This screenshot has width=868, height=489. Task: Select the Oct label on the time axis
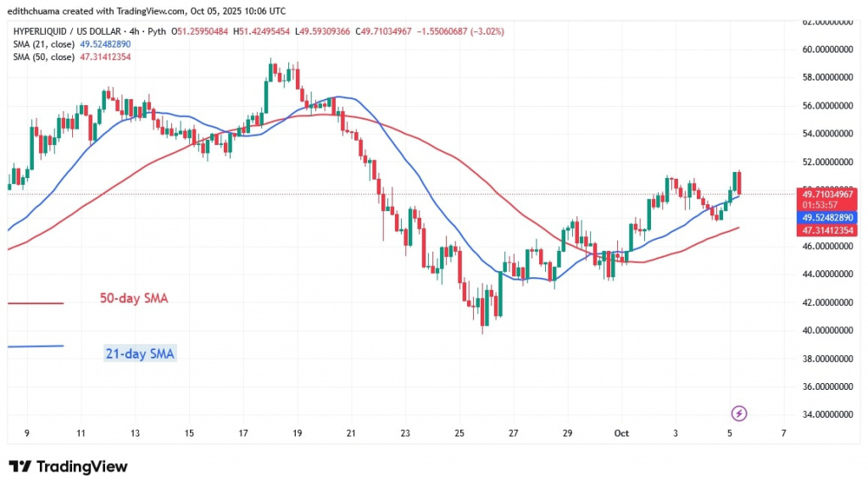point(621,433)
